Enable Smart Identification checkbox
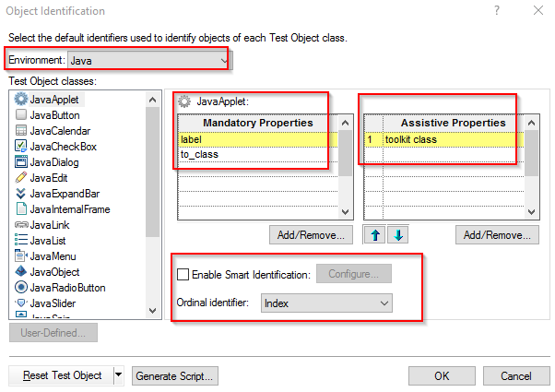 (x=183, y=275)
